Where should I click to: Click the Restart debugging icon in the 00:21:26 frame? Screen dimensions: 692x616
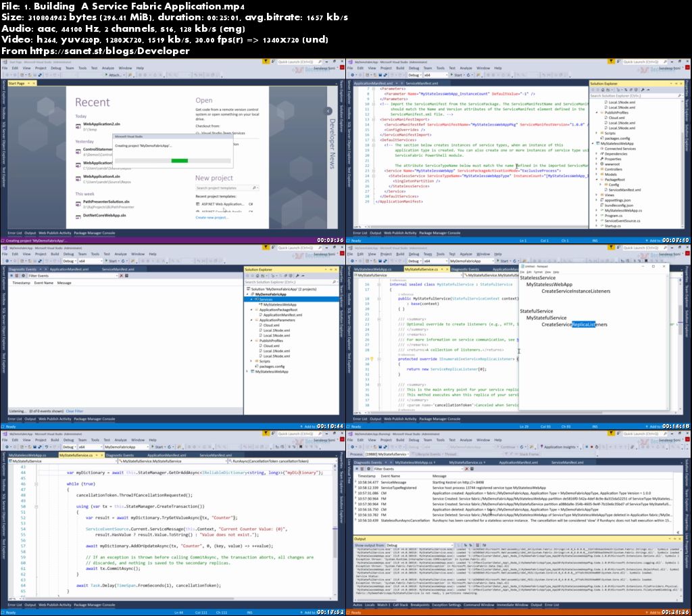pos(597,447)
